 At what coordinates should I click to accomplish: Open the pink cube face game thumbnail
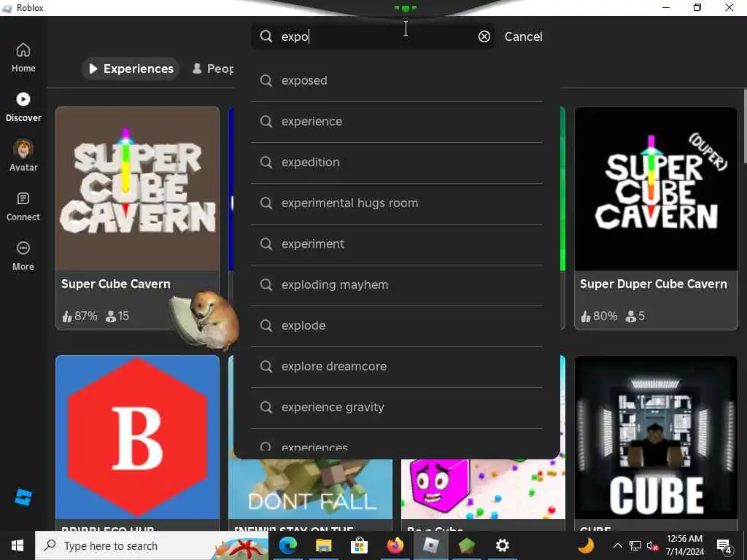click(483, 489)
